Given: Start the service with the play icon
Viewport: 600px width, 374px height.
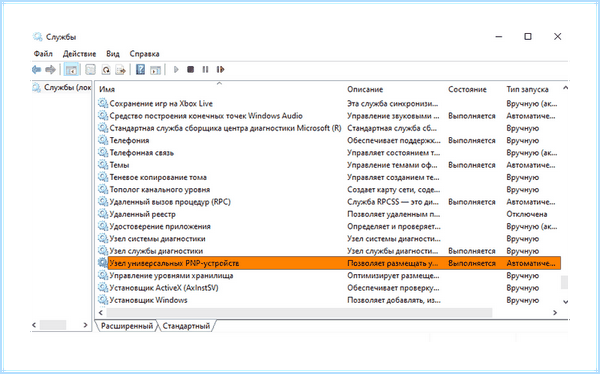Looking at the screenshot, I should coord(176,70).
